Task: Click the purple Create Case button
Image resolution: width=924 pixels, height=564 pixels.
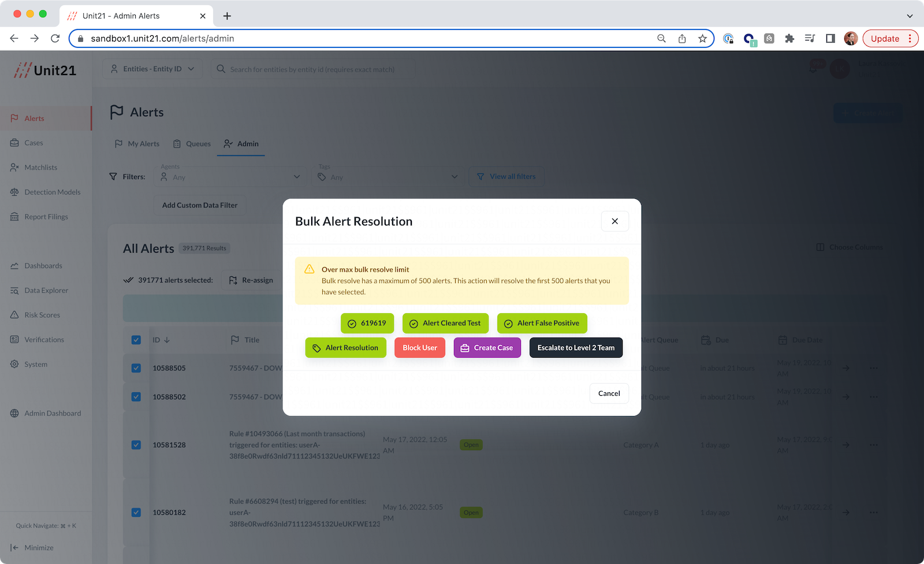Action: pos(487,348)
